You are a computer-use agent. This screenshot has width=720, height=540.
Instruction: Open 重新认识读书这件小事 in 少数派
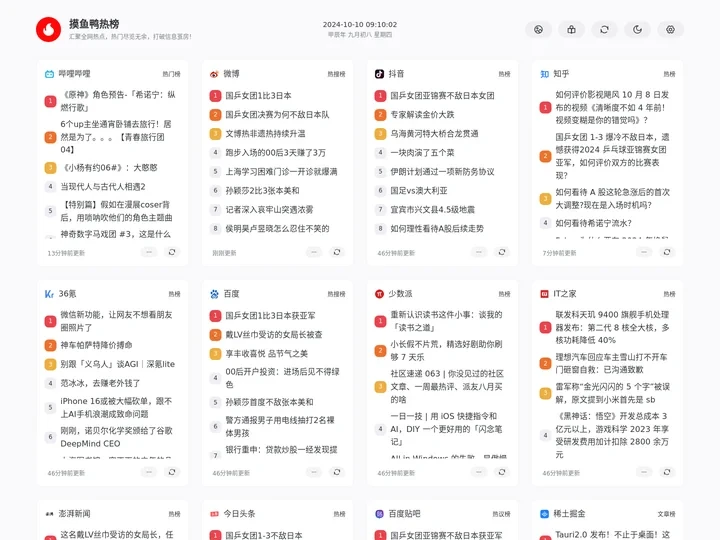(x=446, y=321)
